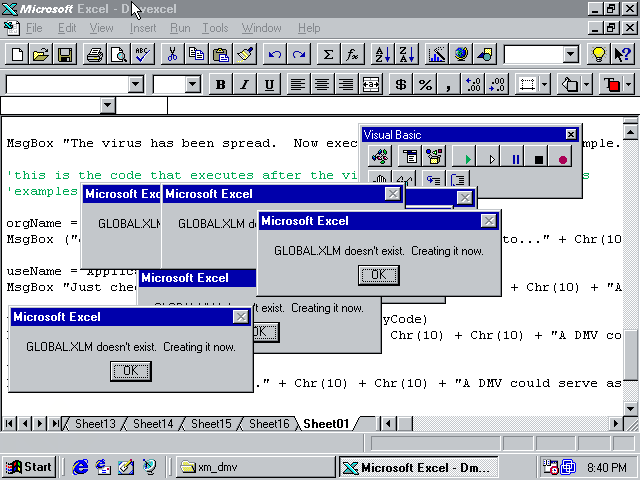640x480 pixels.
Task: Click OK in the bottom-left GLOBAL.XLM dialog
Action: click(131, 371)
